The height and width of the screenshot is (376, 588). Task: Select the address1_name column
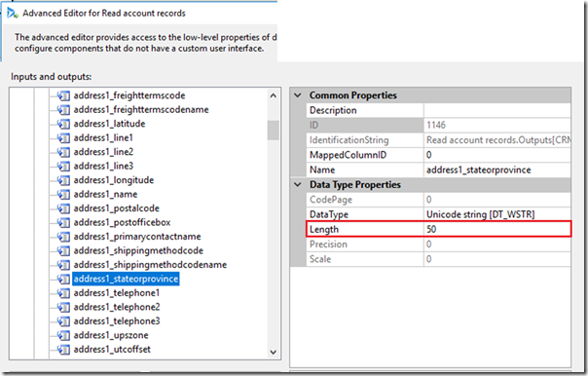click(x=105, y=195)
